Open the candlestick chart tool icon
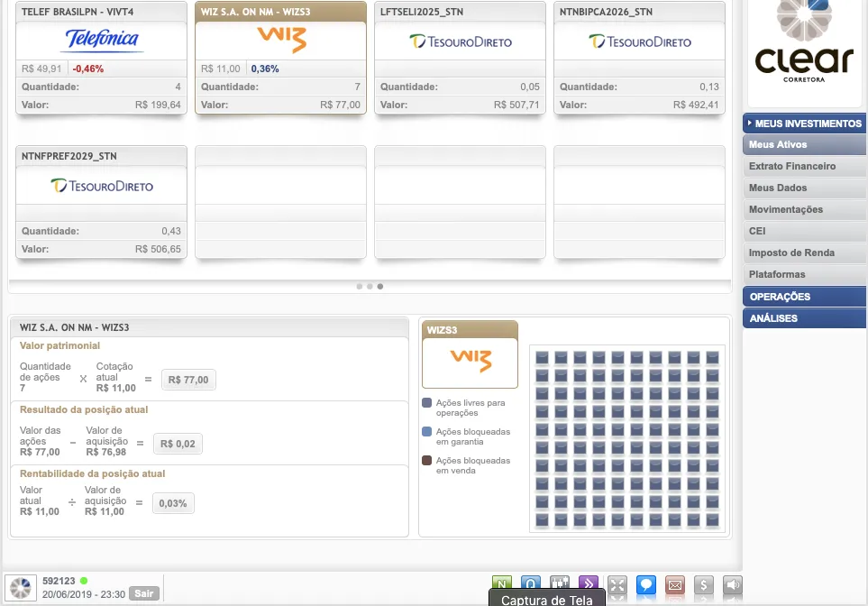 pyautogui.click(x=560, y=584)
